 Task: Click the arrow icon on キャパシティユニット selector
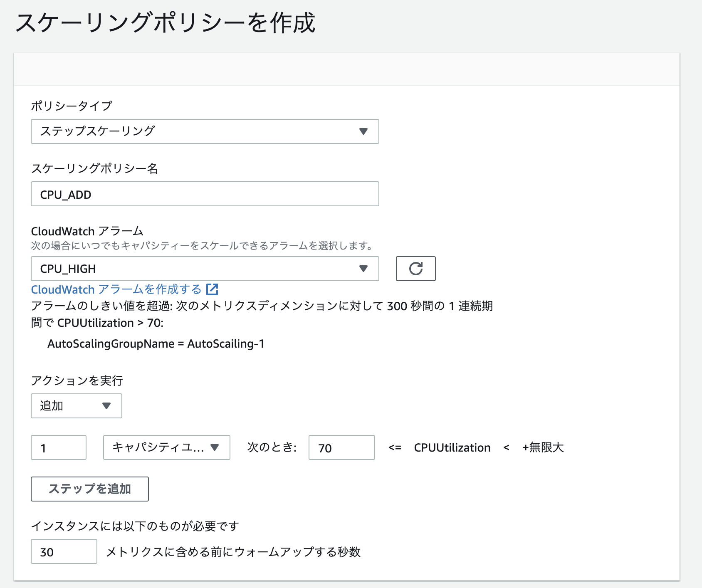[x=215, y=447]
